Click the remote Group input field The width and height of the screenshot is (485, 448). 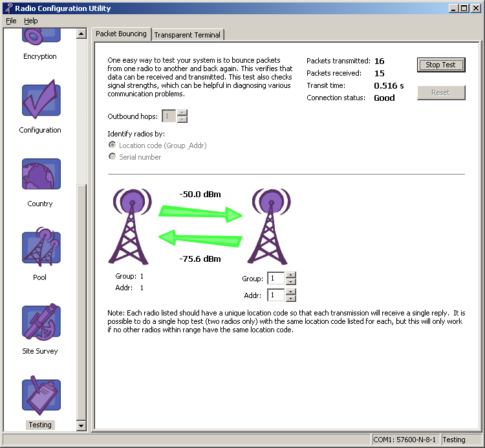(276, 278)
